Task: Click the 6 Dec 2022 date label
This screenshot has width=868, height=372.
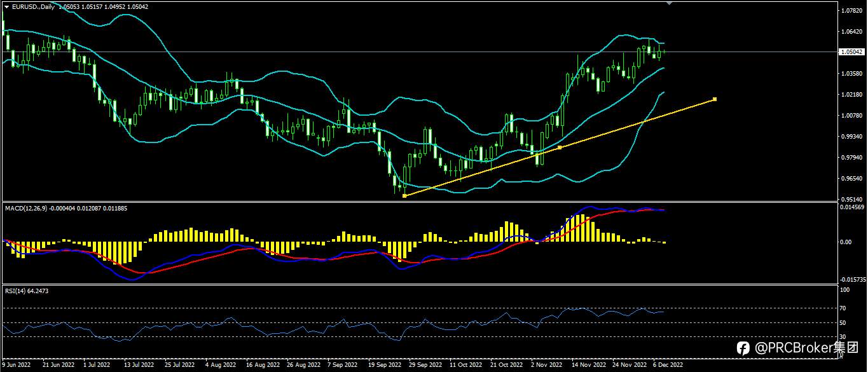Action: pyautogui.click(x=668, y=366)
